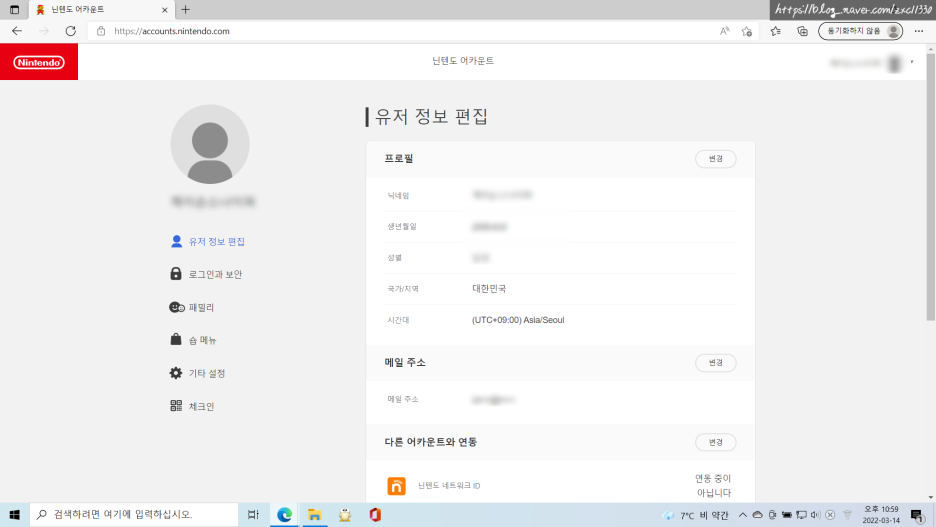Click 변경 button in 메일 주소 section
Viewport: 936px width, 527px height.
(x=715, y=363)
